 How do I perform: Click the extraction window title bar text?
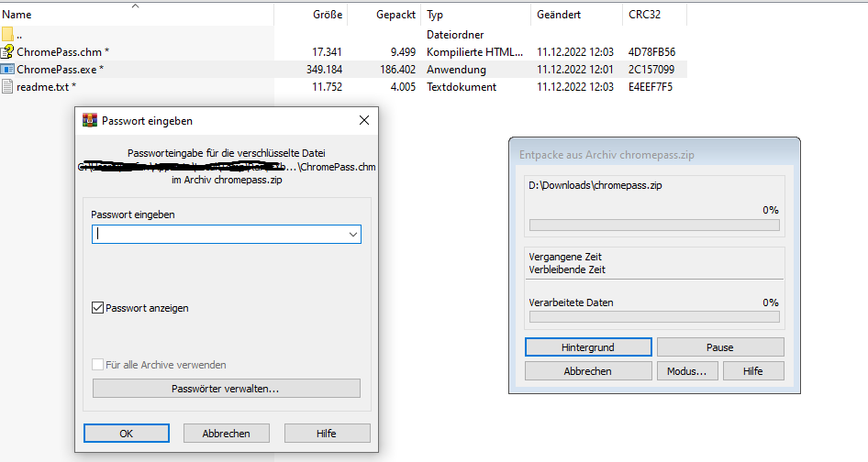[606, 155]
